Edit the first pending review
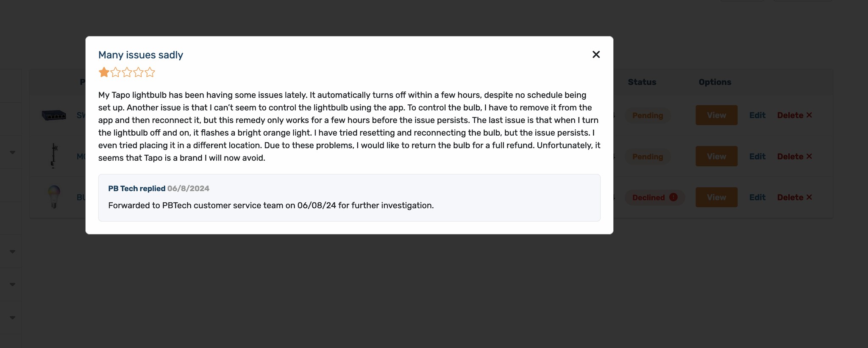Image resolution: width=868 pixels, height=348 pixels. coord(757,115)
